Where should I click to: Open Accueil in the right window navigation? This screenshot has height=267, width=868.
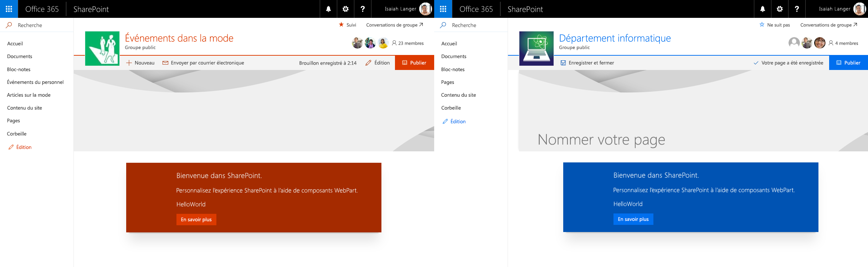click(x=449, y=44)
